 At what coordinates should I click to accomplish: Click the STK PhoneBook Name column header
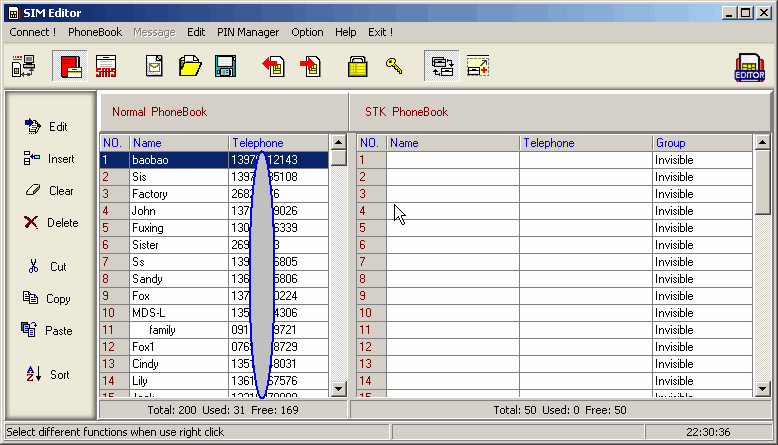(453, 143)
